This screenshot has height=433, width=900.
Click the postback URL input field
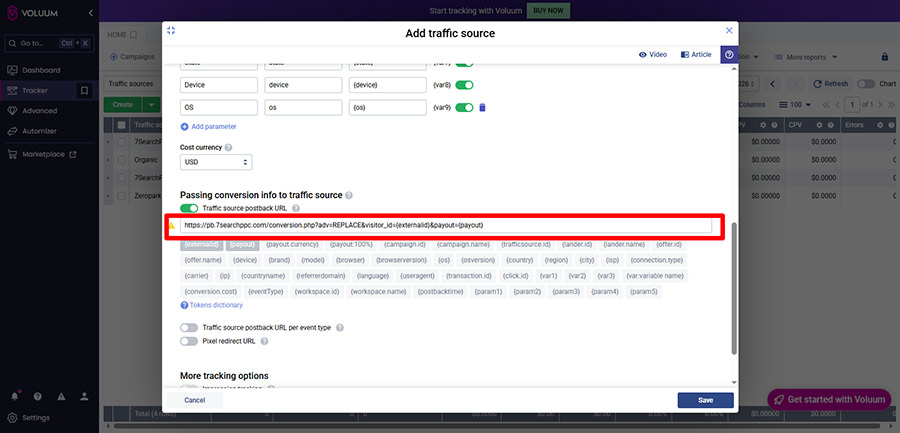pyautogui.click(x=445, y=226)
